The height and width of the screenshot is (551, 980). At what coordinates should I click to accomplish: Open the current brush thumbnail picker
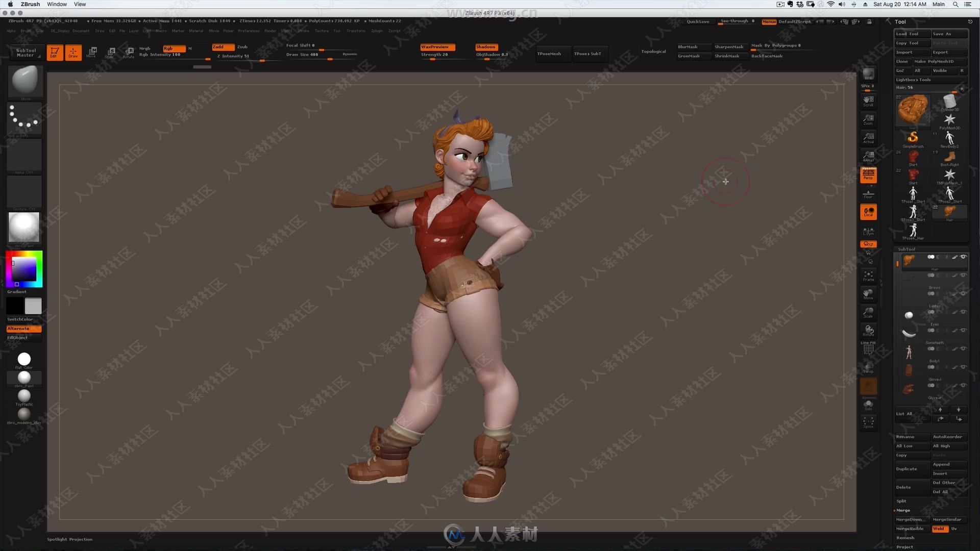pyautogui.click(x=24, y=82)
